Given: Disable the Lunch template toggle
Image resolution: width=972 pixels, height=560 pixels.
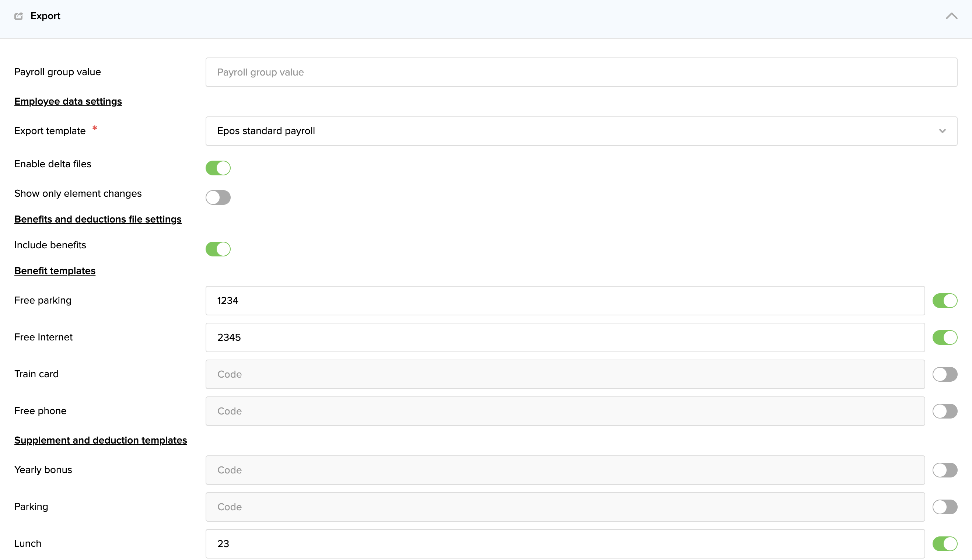Looking at the screenshot, I should (945, 544).
